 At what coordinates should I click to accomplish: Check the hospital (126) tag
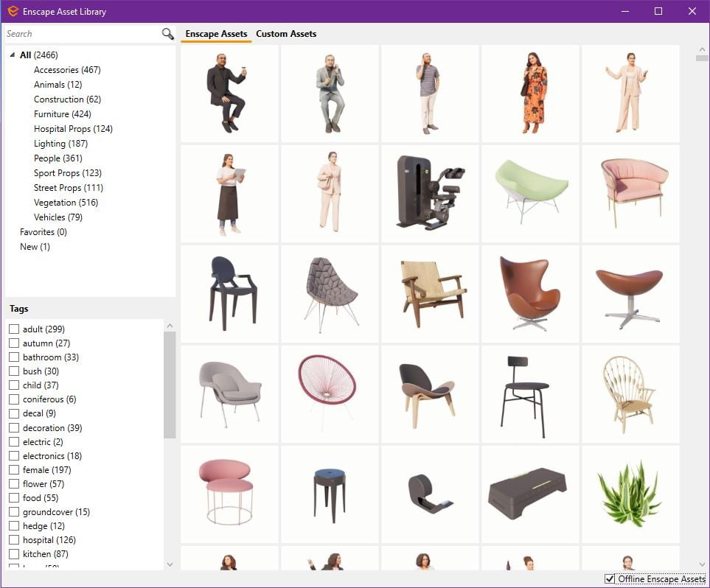tap(14, 540)
